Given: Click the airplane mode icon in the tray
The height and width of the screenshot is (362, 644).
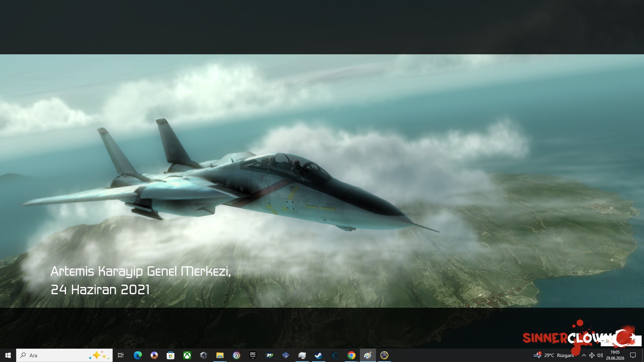Looking at the screenshot, I should 592,355.
